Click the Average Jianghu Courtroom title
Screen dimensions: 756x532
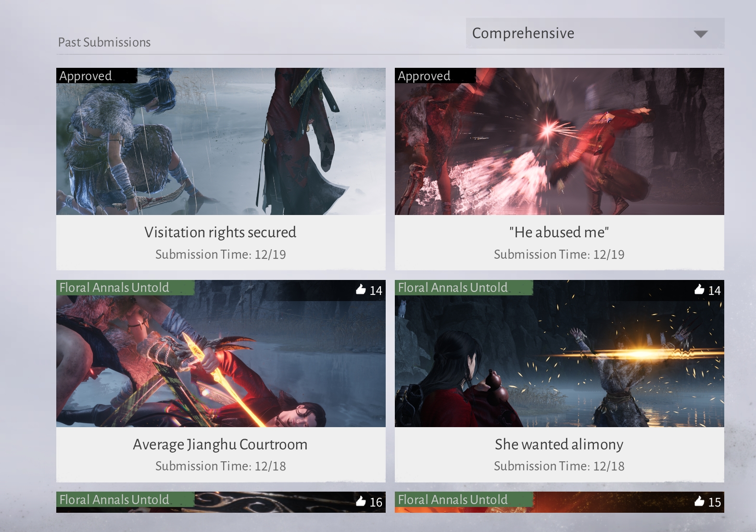pos(220,444)
